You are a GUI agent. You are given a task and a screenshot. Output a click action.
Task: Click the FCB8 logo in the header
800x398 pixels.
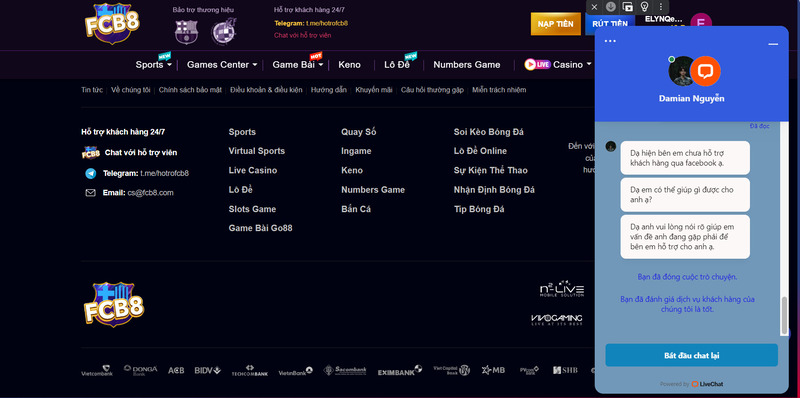pyautogui.click(x=112, y=22)
